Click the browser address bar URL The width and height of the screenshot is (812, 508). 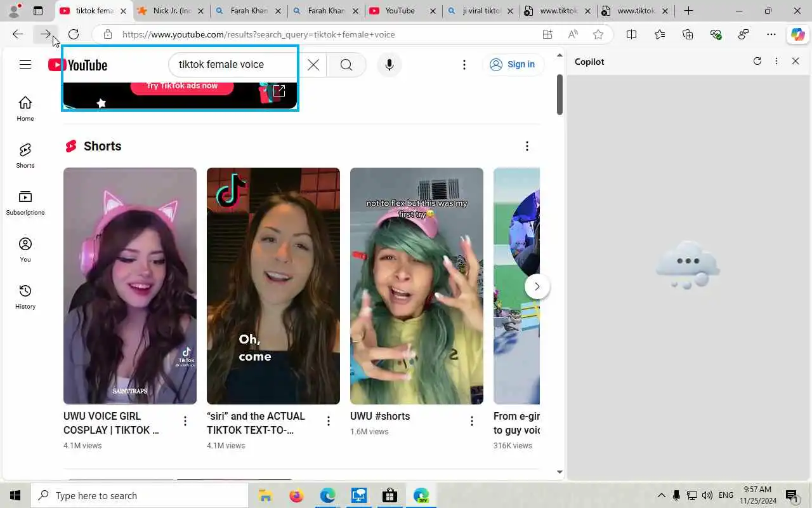point(258,34)
